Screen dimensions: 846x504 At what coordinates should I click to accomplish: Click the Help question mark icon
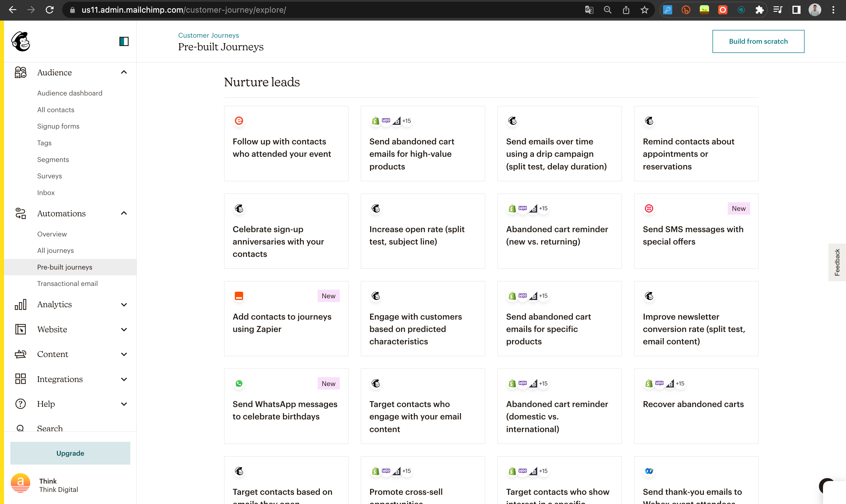20,404
